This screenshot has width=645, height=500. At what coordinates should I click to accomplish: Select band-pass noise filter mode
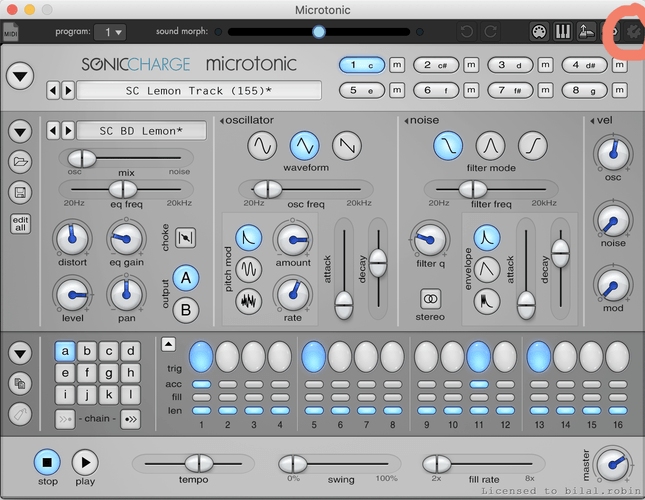pyautogui.click(x=490, y=146)
